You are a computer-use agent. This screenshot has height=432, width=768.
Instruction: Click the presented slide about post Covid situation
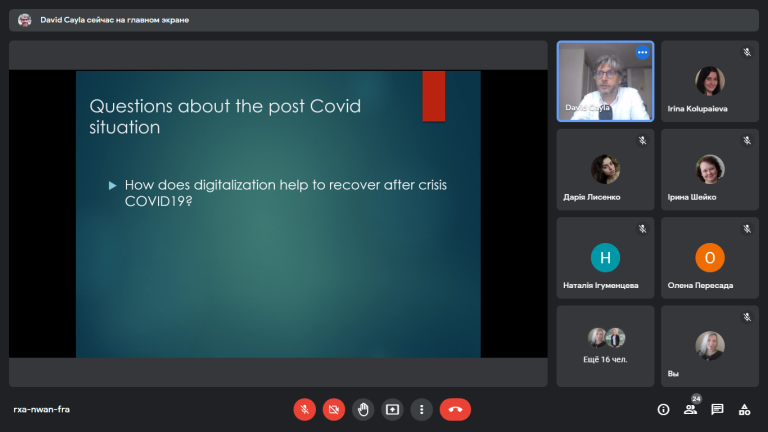[x=278, y=214]
